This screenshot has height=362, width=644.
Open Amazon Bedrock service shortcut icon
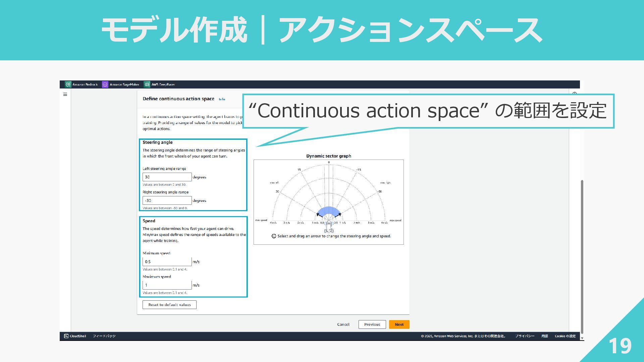coord(68,84)
